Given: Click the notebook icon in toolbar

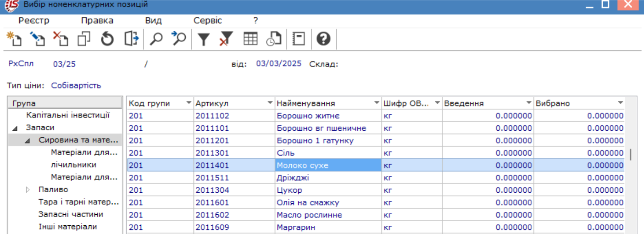Looking at the screenshot, I should (299, 39).
